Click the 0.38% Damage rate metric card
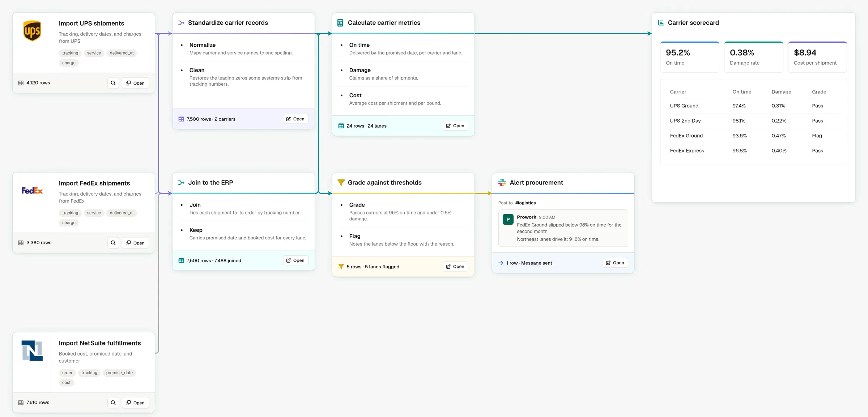Screen dimensions: 868x417 (x=754, y=57)
